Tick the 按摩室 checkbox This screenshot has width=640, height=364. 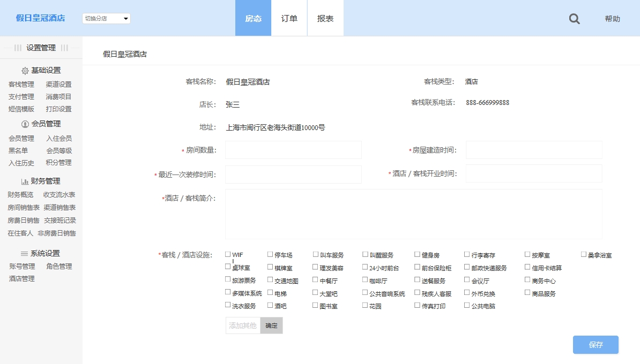click(527, 254)
